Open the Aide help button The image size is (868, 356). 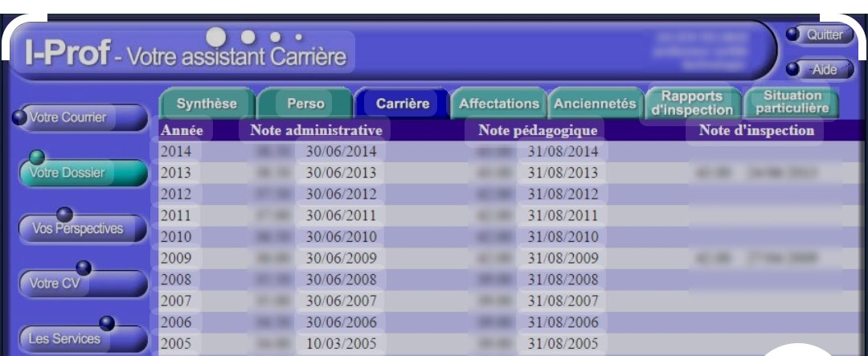825,70
